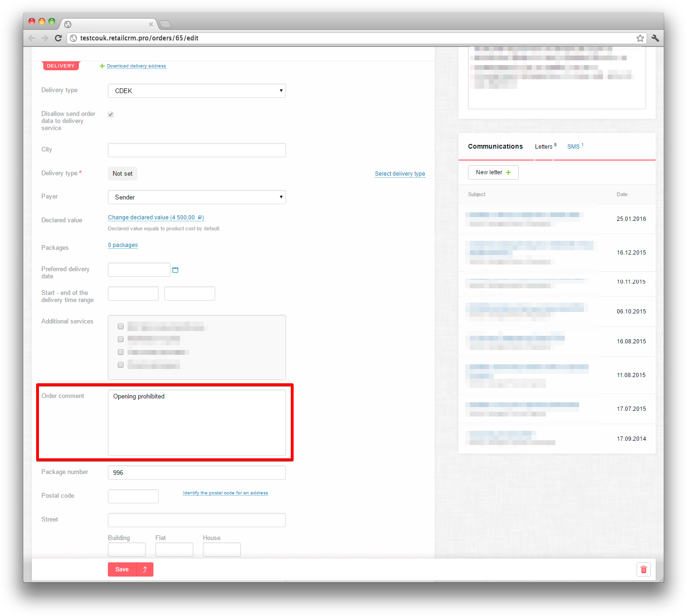Check the first additional services checkbox
This screenshot has width=687, height=616.
tap(121, 326)
